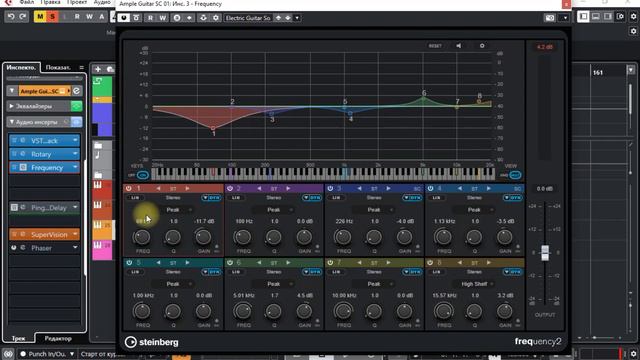Toggle the yellow M mute button
The image size is (640, 360).
tap(40, 17)
